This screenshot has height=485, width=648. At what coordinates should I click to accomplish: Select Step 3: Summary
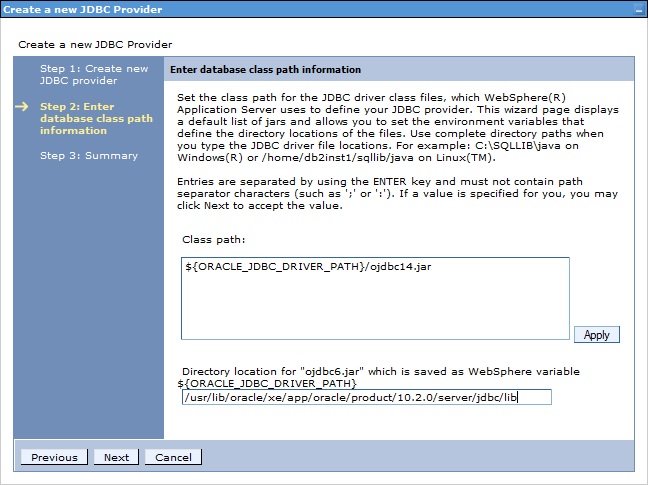[89, 156]
